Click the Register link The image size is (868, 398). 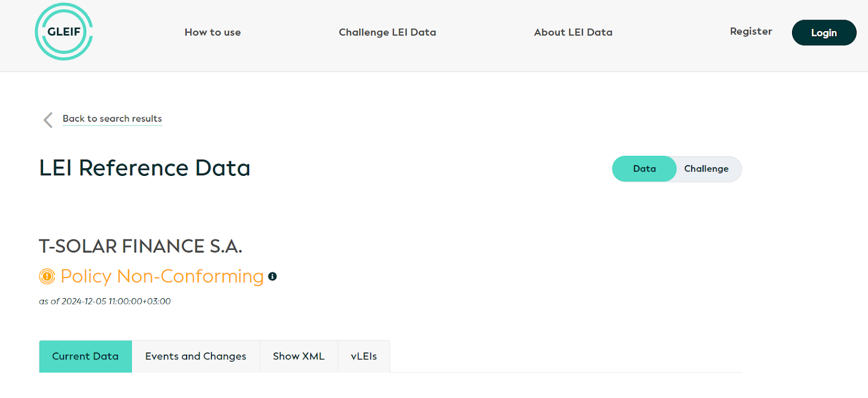[751, 31]
